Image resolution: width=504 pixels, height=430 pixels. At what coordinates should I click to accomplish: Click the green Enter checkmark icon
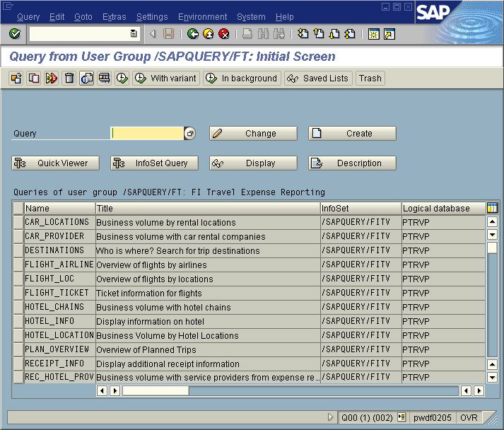pos(15,34)
